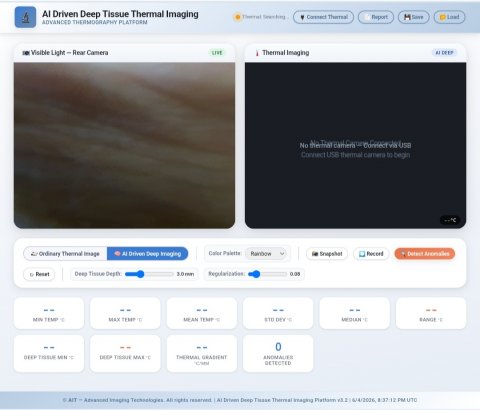The width and height of the screenshot is (480, 410).
Task: Select AI Driven Deep Imaging mode
Action: [x=148, y=254]
